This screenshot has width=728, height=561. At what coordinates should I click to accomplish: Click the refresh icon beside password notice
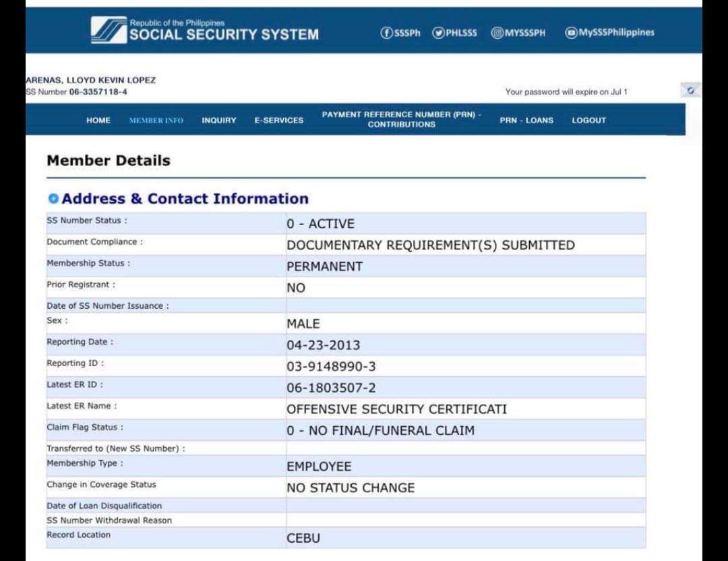click(x=690, y=90)
